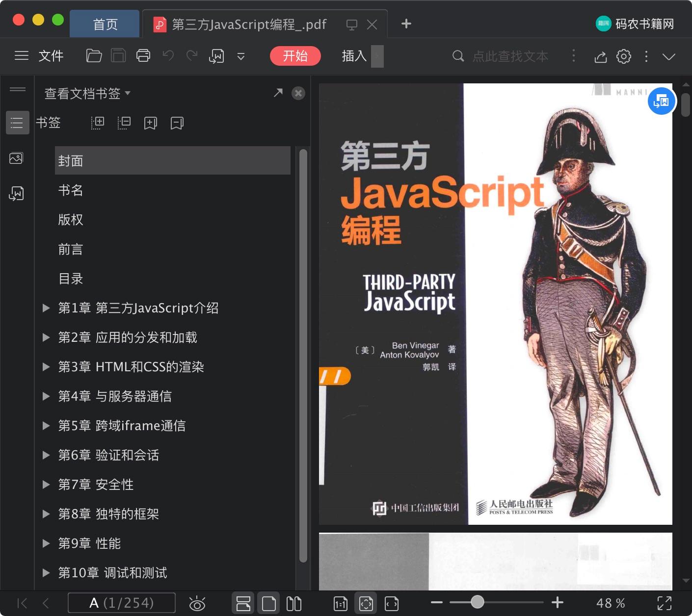The image size is (692, 616).
Task: Select the 版权 bookmark
Action: (71, 219)
